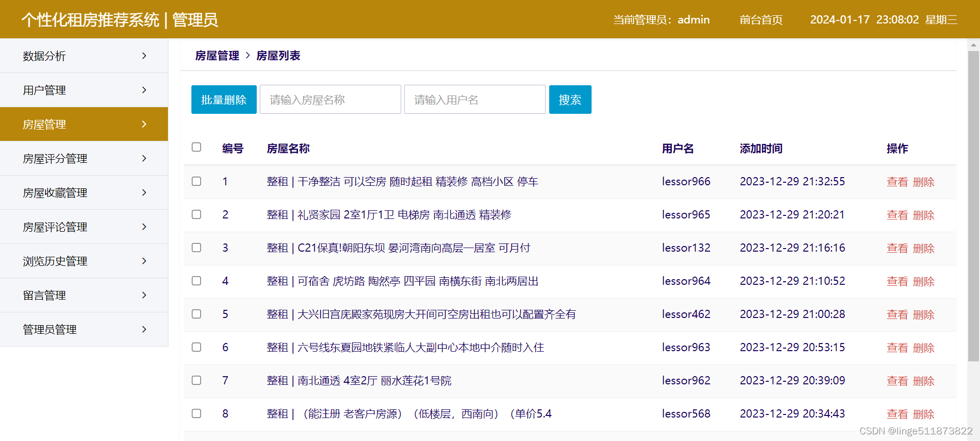The image size is (980, 441).
Task: Expand the 房屋管理 menu chevron
Action: tap(144, 124)
